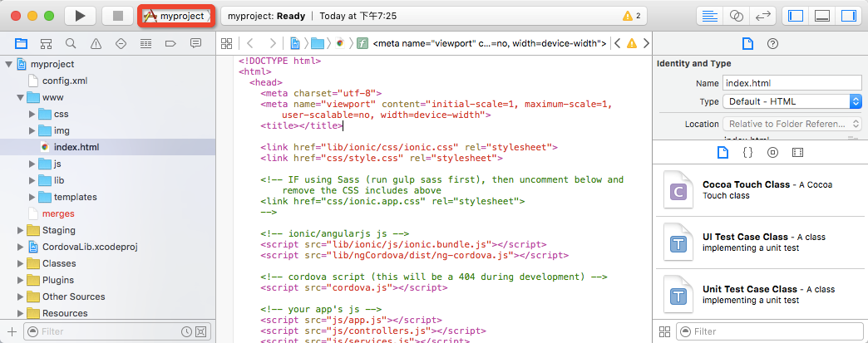Click the editor warning triangle icon
The height and width of the screenshot is (343, 868).
tap(632, 43)
